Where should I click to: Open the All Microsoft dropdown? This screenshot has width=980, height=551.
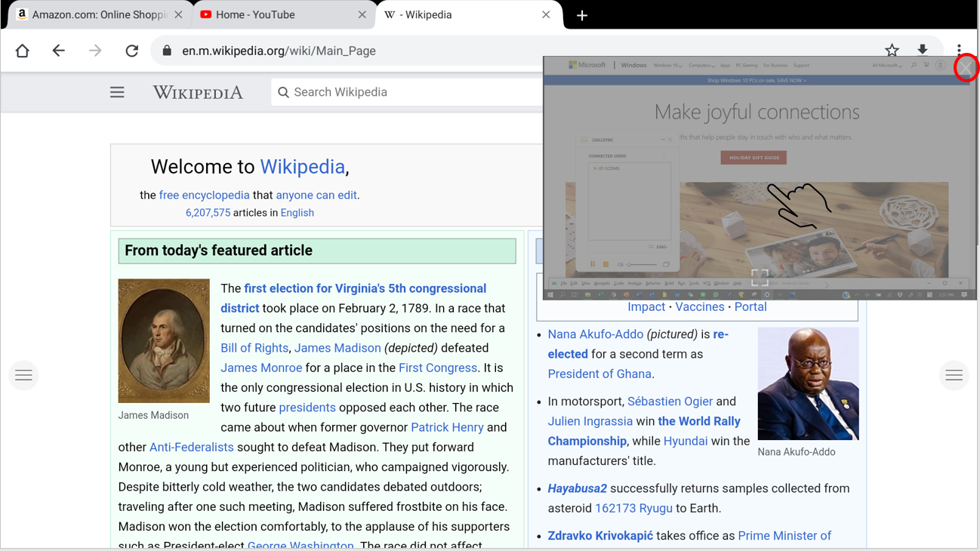click(x=887, y=65)
